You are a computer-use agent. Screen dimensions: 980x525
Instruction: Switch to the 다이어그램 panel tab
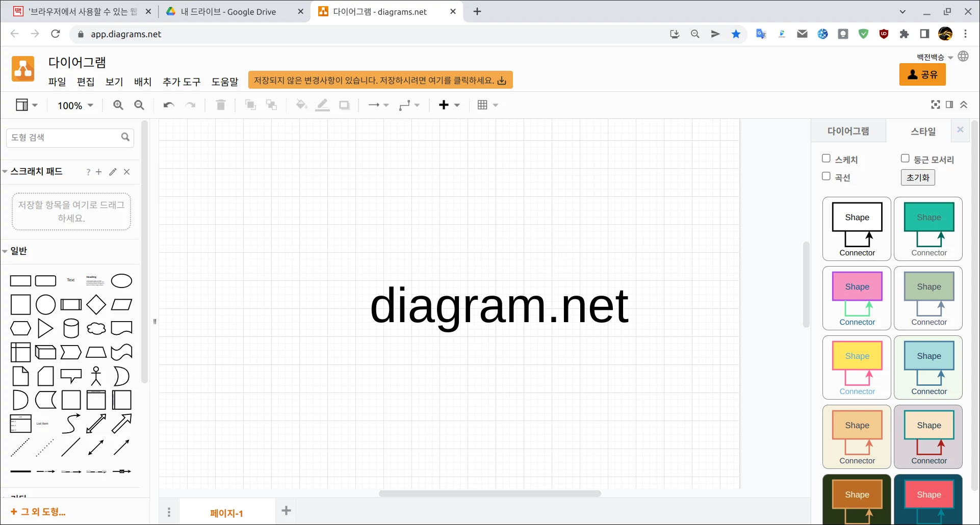pos(848,132)
